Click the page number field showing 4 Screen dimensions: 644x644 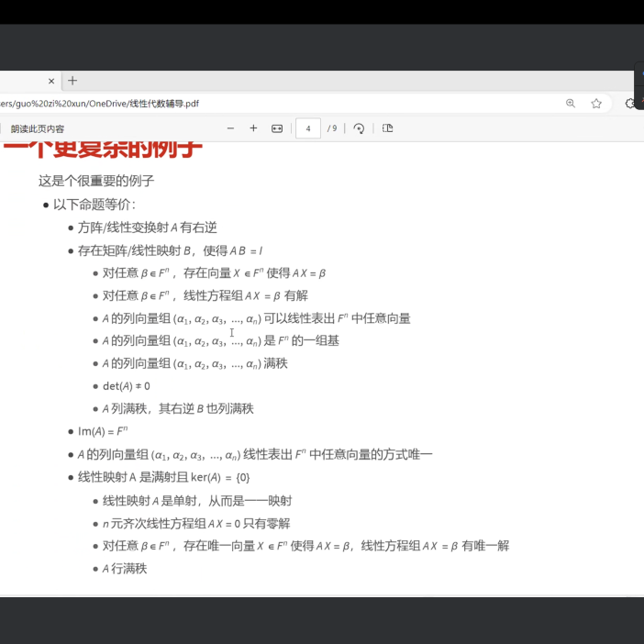tap(308, 128)
